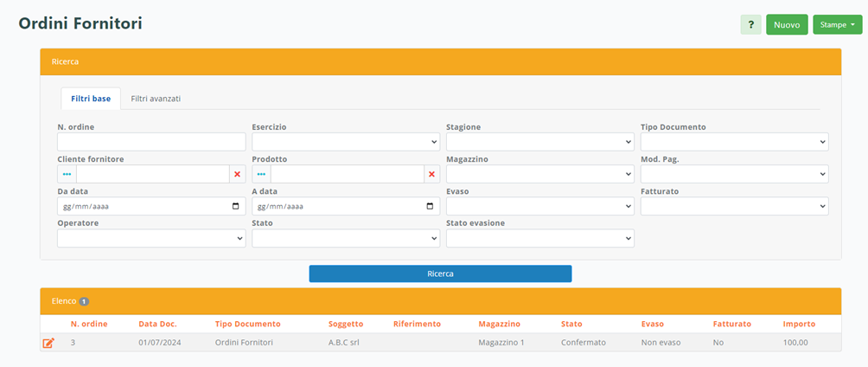Open the calendar picker in Da data

click(x=236, y=207)
